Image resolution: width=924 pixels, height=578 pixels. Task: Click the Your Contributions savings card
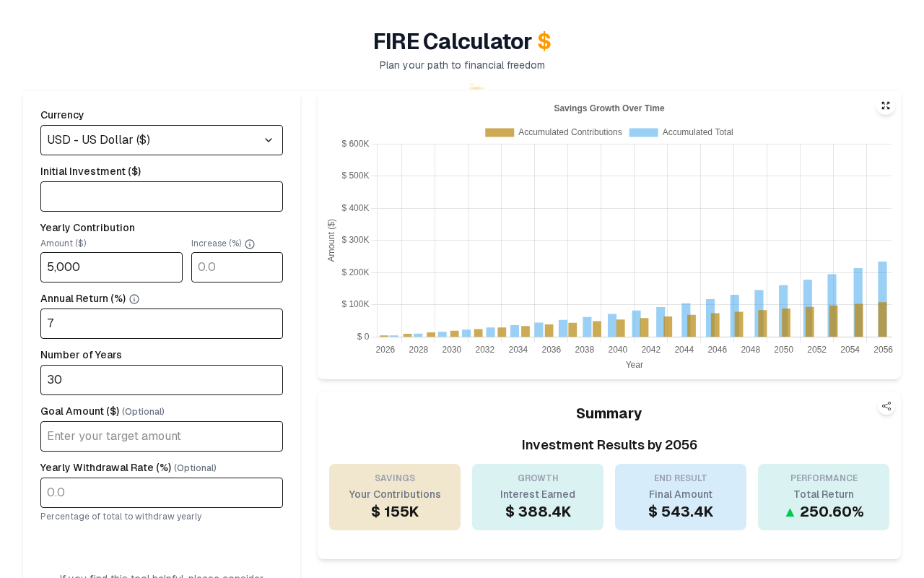[395, 497]
